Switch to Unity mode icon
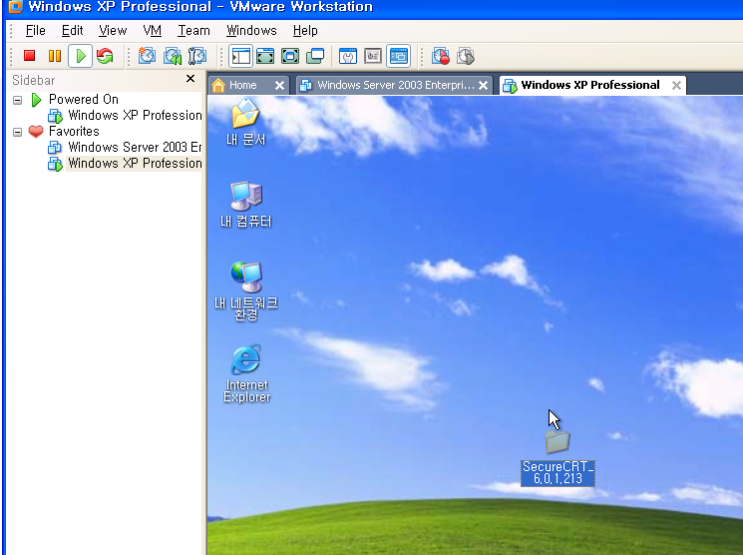 tap(315, 56)
